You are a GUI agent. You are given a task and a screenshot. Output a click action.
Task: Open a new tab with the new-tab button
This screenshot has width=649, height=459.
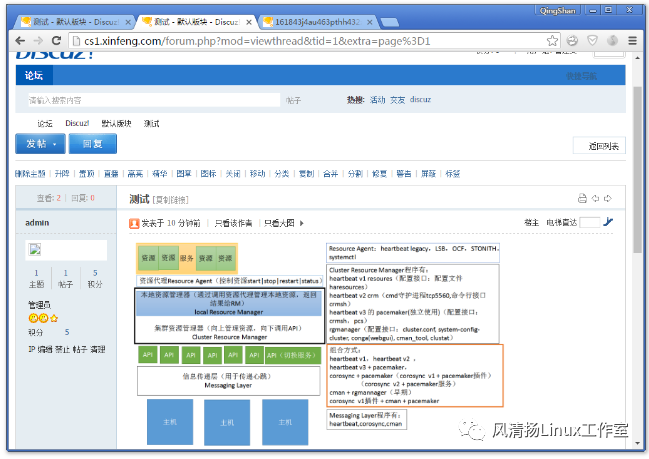click(389, 22)
